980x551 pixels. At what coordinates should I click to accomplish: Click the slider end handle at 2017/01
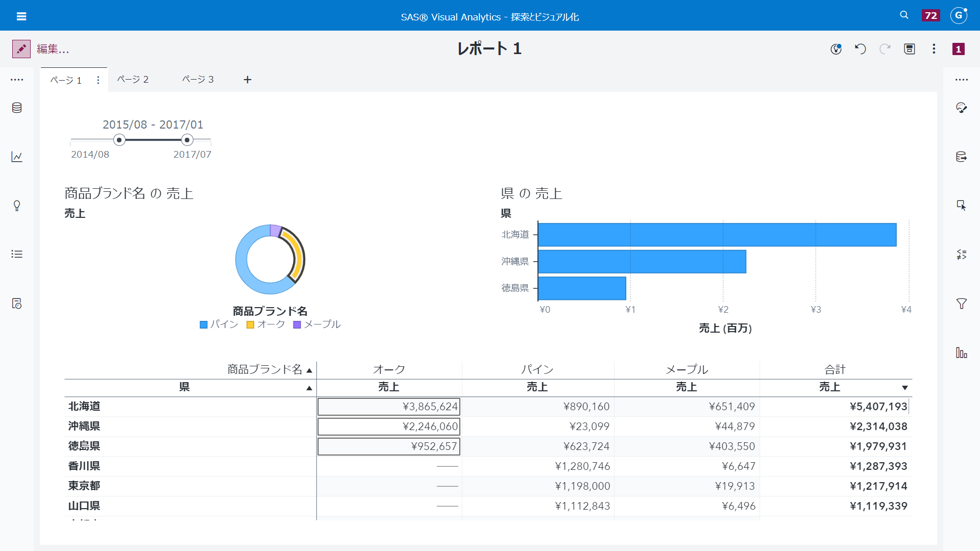[x=187, y=140]
